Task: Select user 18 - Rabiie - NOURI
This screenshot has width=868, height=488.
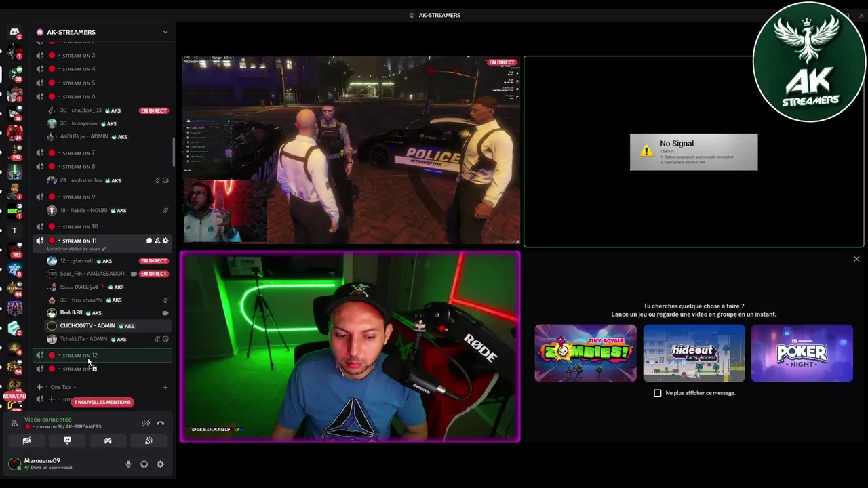Action: point(107,211)
